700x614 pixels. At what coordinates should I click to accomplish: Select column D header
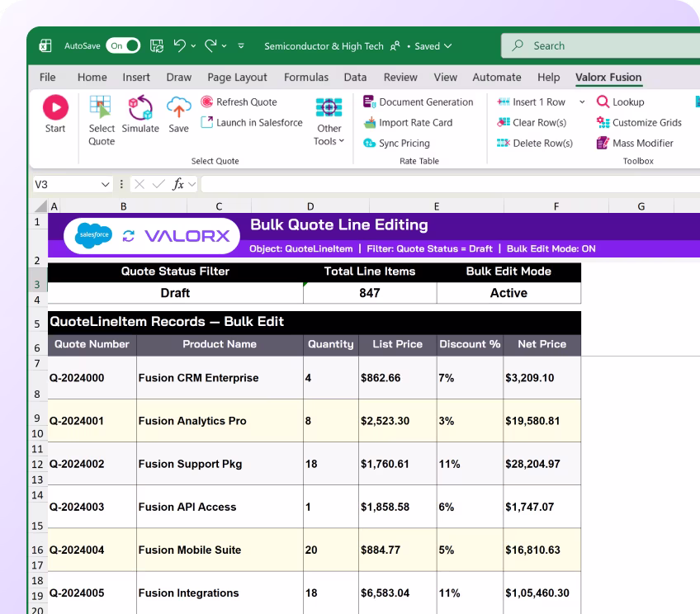[x=310, y=206]
